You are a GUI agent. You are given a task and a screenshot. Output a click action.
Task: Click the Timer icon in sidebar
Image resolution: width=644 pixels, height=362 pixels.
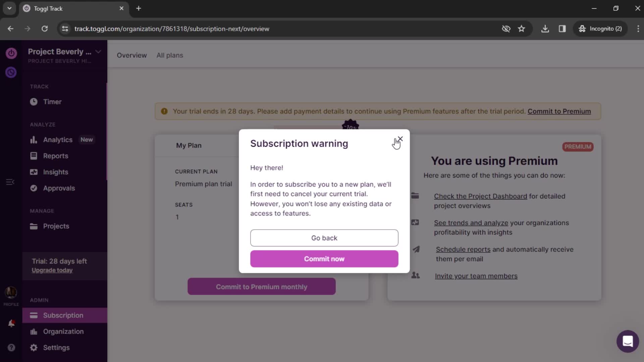point(34,102)
